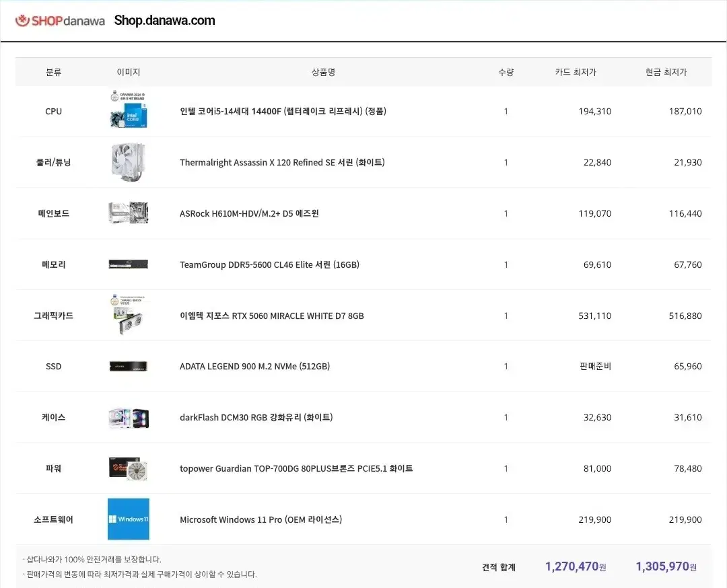Select the 메인보드 category cell

[53, 213]
